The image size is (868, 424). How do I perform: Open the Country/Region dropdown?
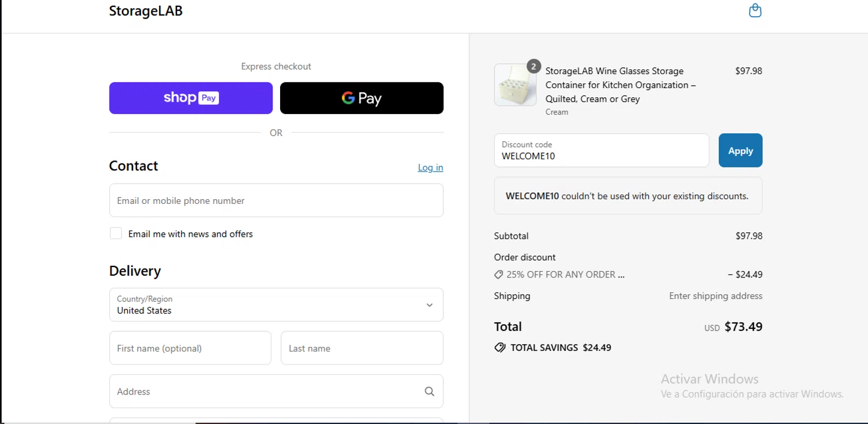click(x=276, y=305)
